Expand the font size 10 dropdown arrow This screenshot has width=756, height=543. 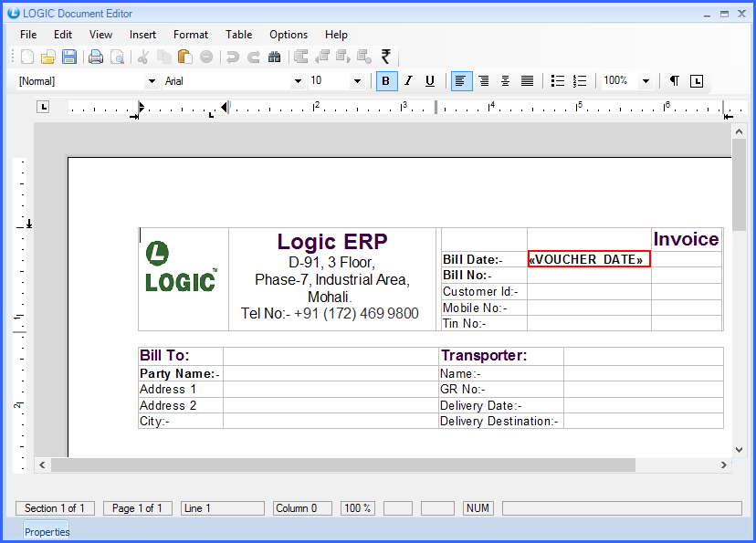point(357,81)
